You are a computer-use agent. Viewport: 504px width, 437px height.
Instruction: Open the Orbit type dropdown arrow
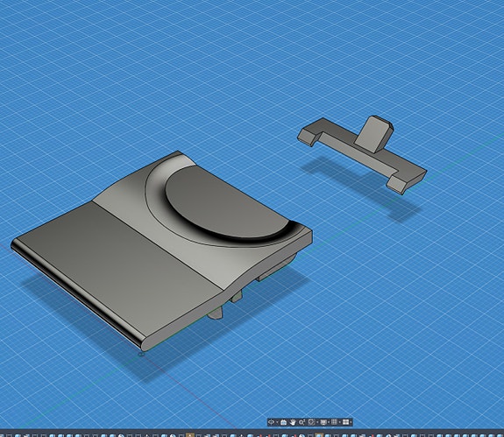277,422
